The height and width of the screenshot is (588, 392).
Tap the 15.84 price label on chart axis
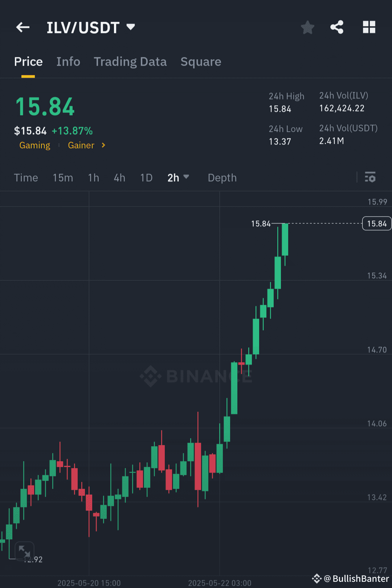click(x=376, y=223)
